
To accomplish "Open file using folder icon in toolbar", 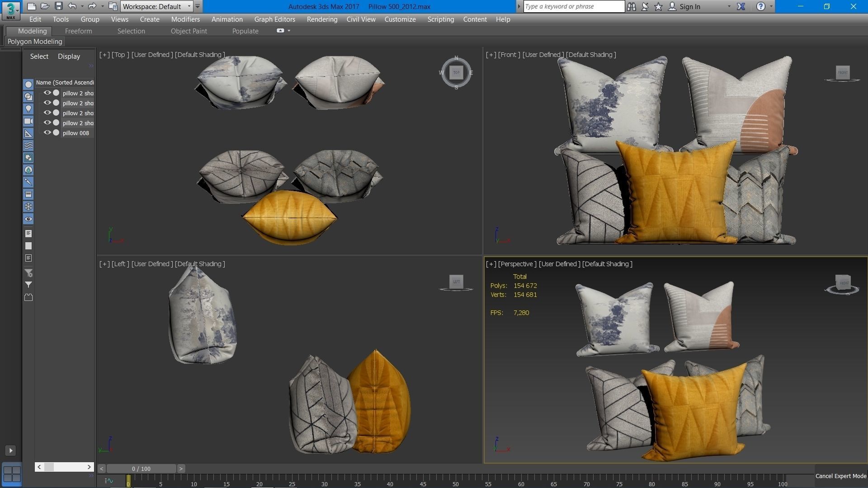I will pos(45,6).
